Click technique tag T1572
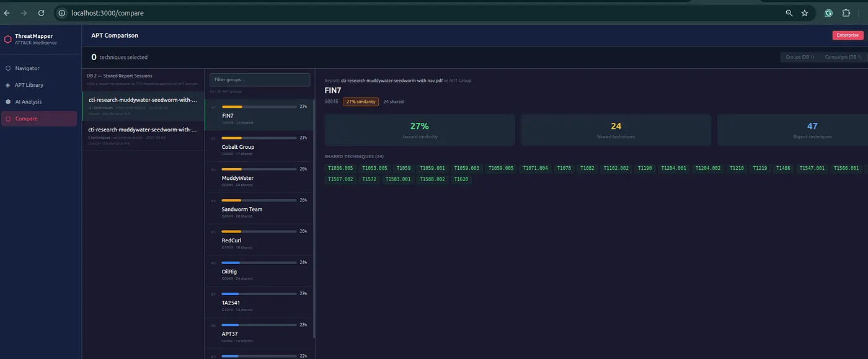 pos(369,179)
